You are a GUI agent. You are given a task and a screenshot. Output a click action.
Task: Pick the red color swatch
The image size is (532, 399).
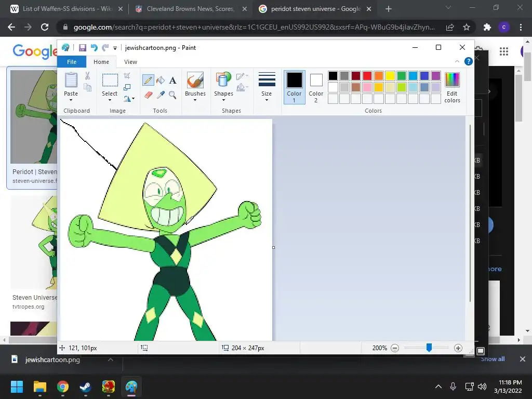(x=367, y=76)
